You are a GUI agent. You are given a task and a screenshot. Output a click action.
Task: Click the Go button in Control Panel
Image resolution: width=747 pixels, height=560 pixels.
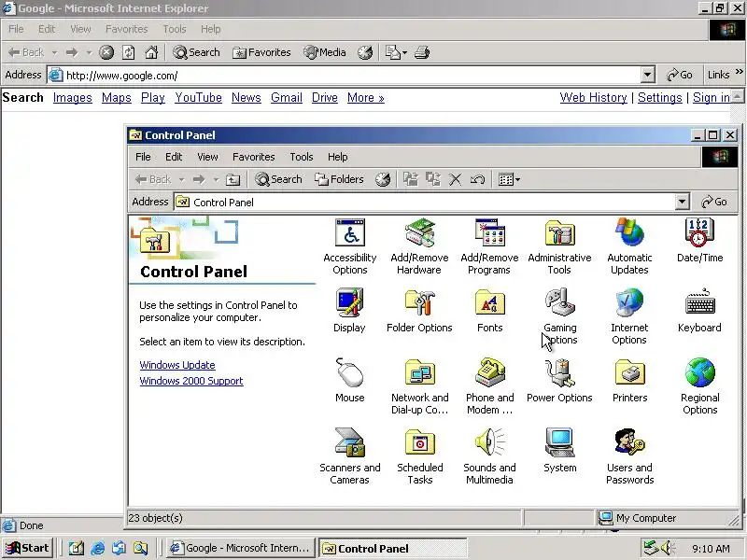[714, 202]
